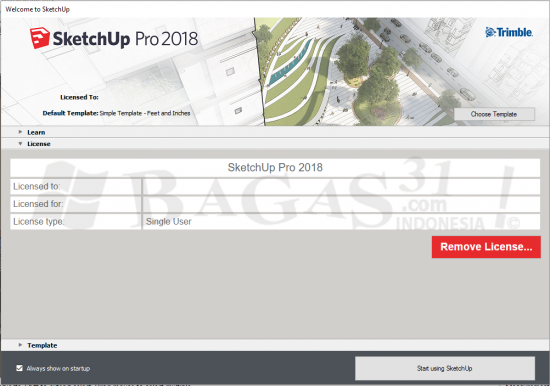The height and width of the screenshot is (386, 550).
Task: Click Start using SketchUp button
Action: click(445, 368)
